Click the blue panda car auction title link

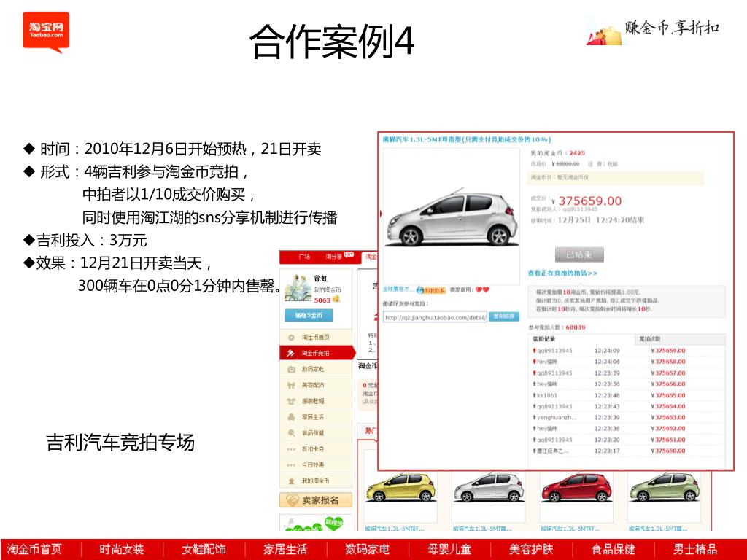(467, 139)
